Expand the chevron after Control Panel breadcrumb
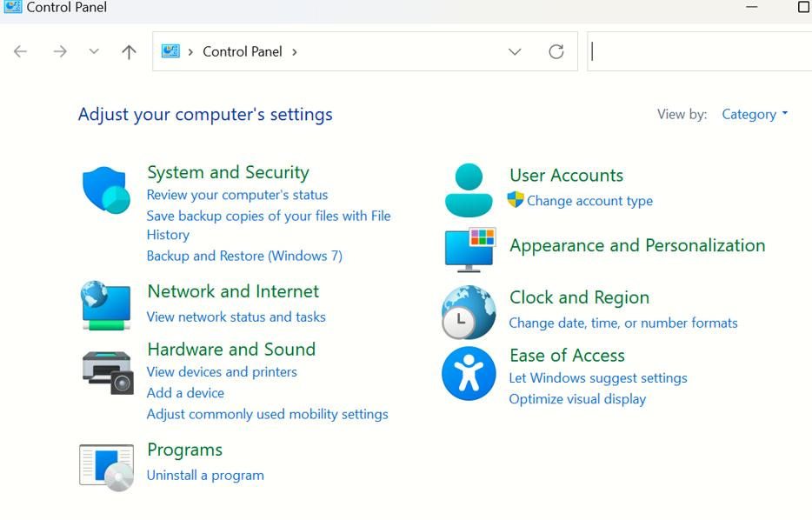 [x=294, y=52]
